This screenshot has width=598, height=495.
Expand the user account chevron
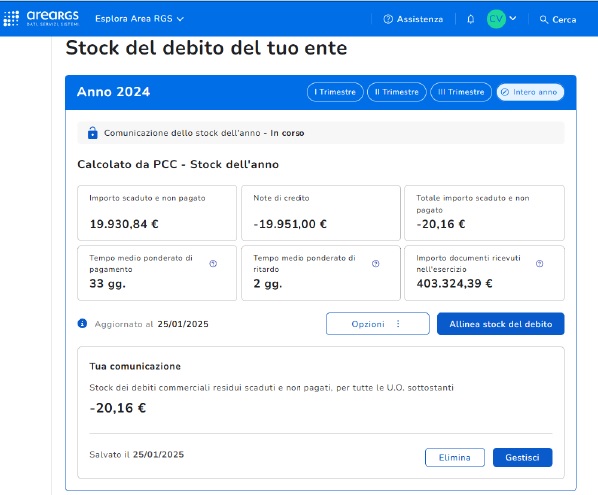coord(513,18)
